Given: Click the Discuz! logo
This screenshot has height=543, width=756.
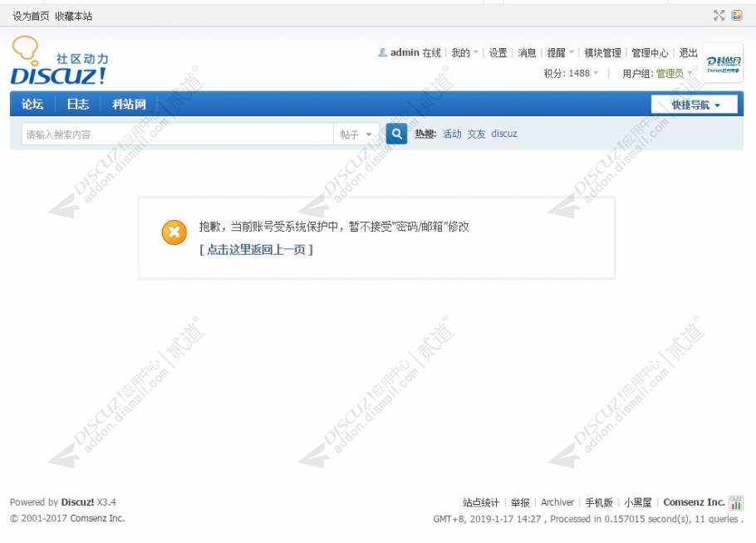Looking at the screenshot, I should click(59, 61).
